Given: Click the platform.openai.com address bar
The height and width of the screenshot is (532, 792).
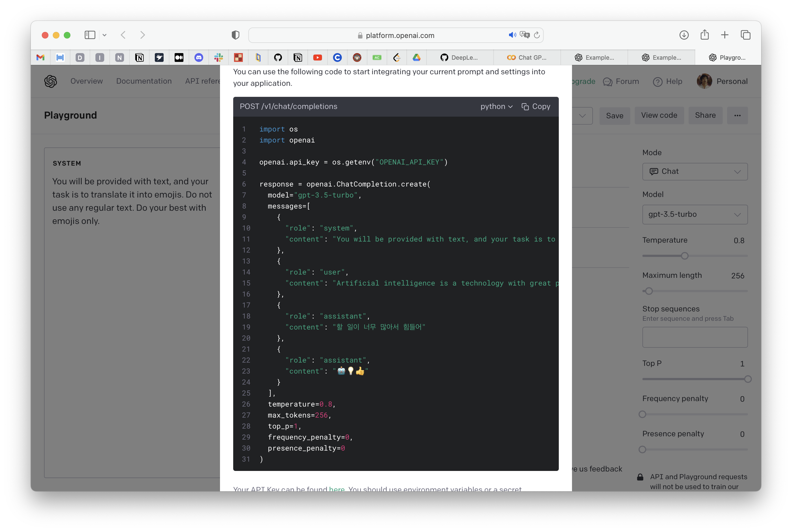Looking at the screenshot, I should tap(396, 35).
